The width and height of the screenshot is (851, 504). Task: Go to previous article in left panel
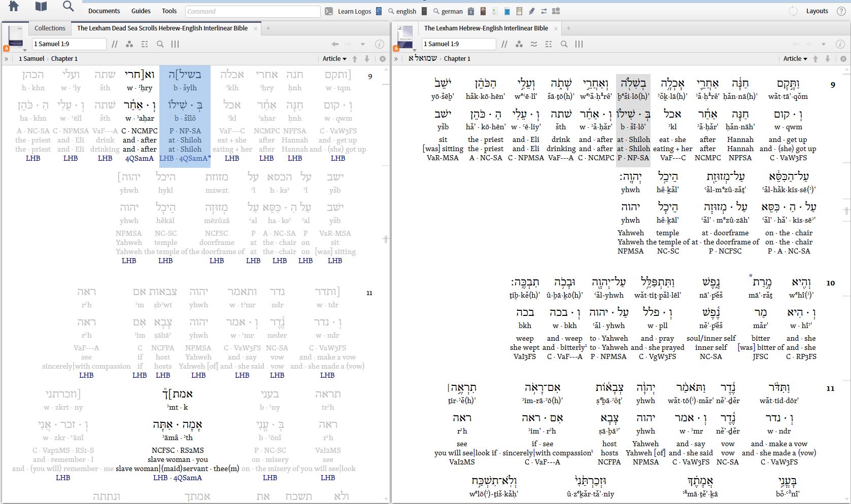[355, 59]
